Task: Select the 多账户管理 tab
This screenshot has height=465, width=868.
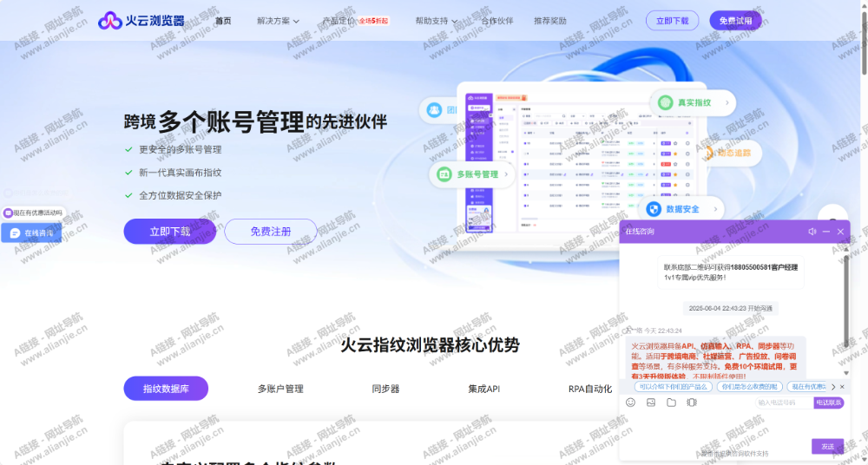Action: point(280,389)
